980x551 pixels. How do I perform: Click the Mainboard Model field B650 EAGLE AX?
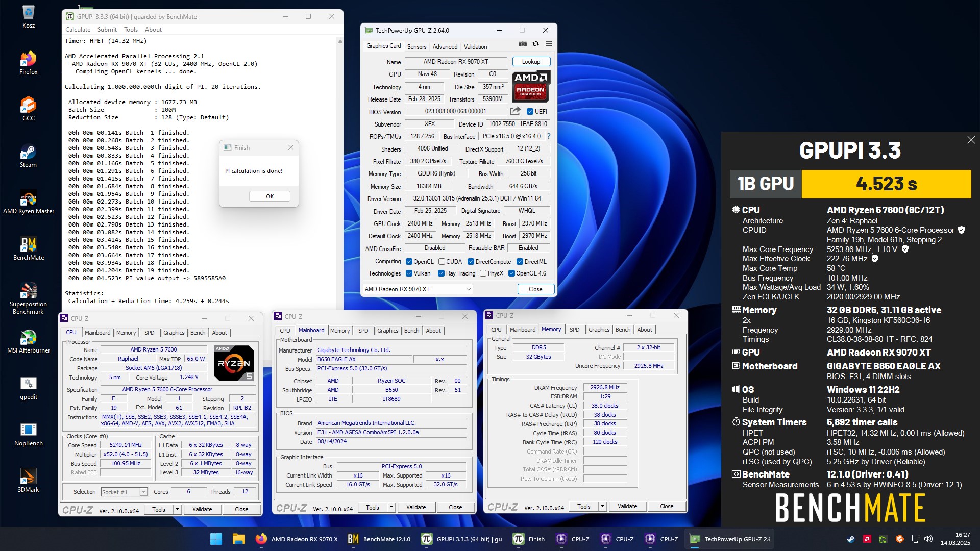click(364, 359)
